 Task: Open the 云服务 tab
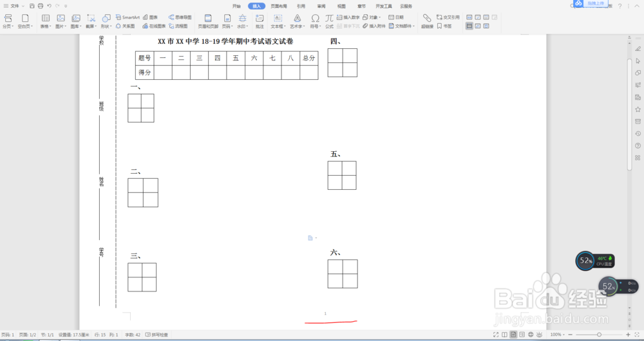pyautogui.click(x=406, y=6)
